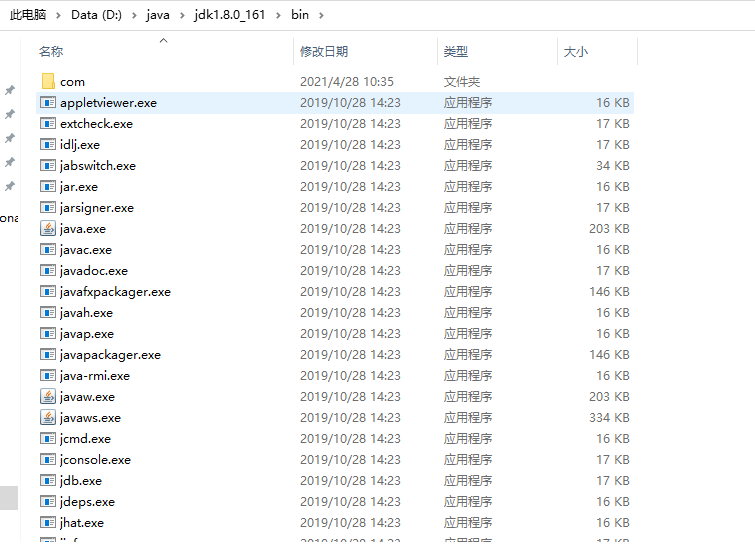Click the file name jconsole.exe
The height and width of the screenshot is (555, 755).
(x=95, y=460)
